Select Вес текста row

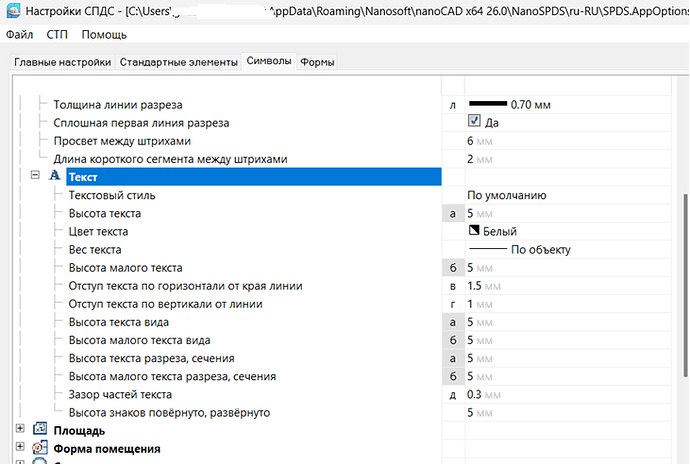coord(95,250)
